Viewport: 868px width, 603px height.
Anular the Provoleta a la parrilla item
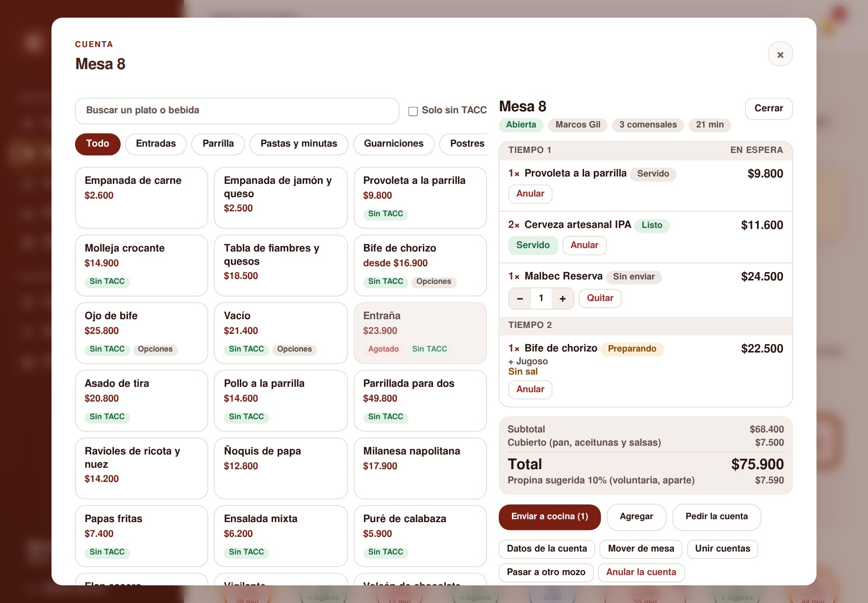(530, 194)
